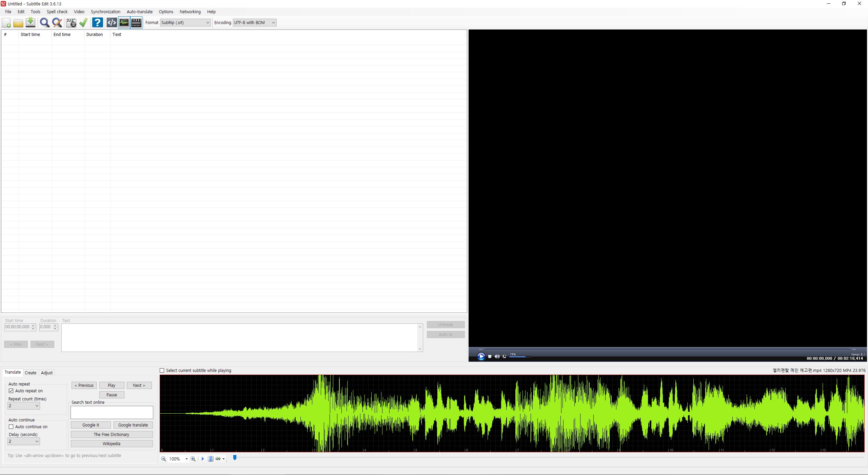Switch to the Create tab
868x475 pixels.
pyautogui.click(x=31, y=373)
